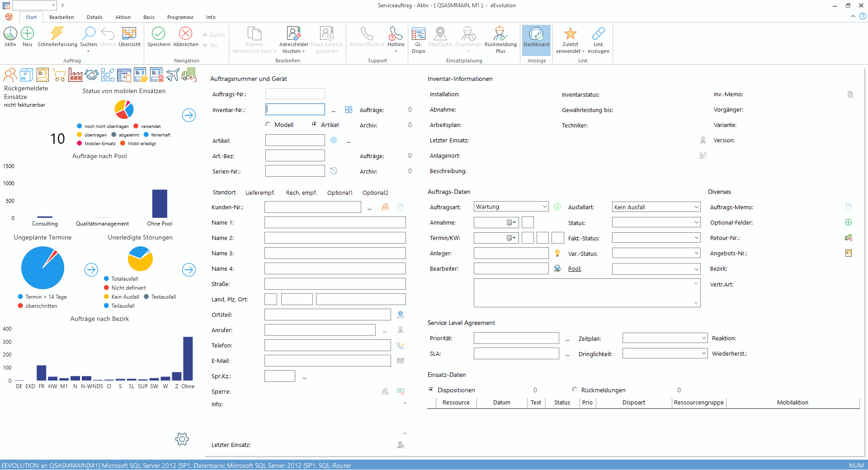868x470 pixels.
Task: Click the airplane icon in the sidebar
Action: (x=173, y=75)
